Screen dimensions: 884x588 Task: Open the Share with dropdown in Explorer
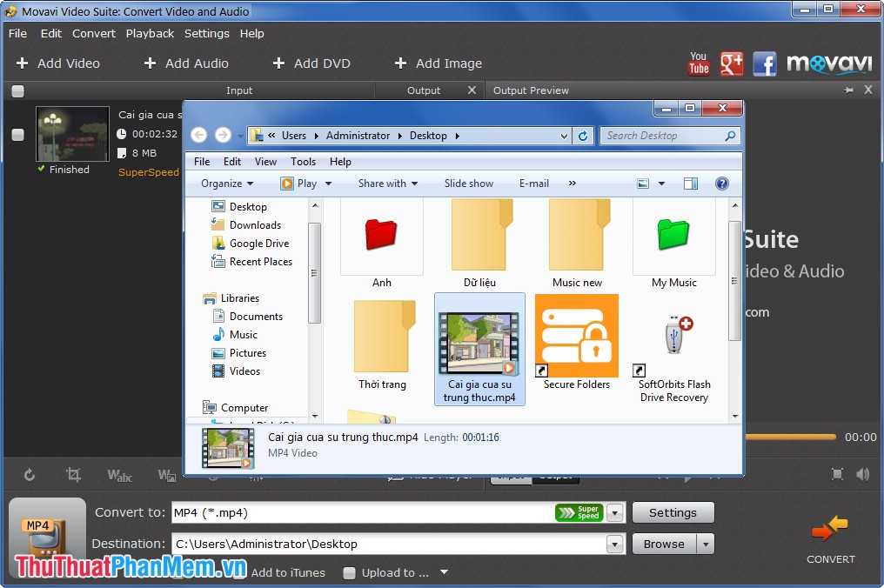pyautogui.click(x=388, y=183)
